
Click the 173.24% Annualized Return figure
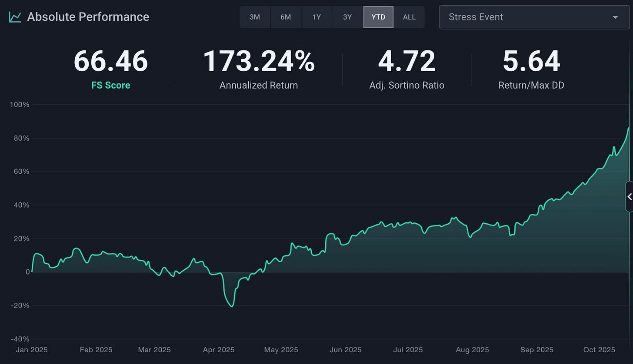click(x=259, y=61)
